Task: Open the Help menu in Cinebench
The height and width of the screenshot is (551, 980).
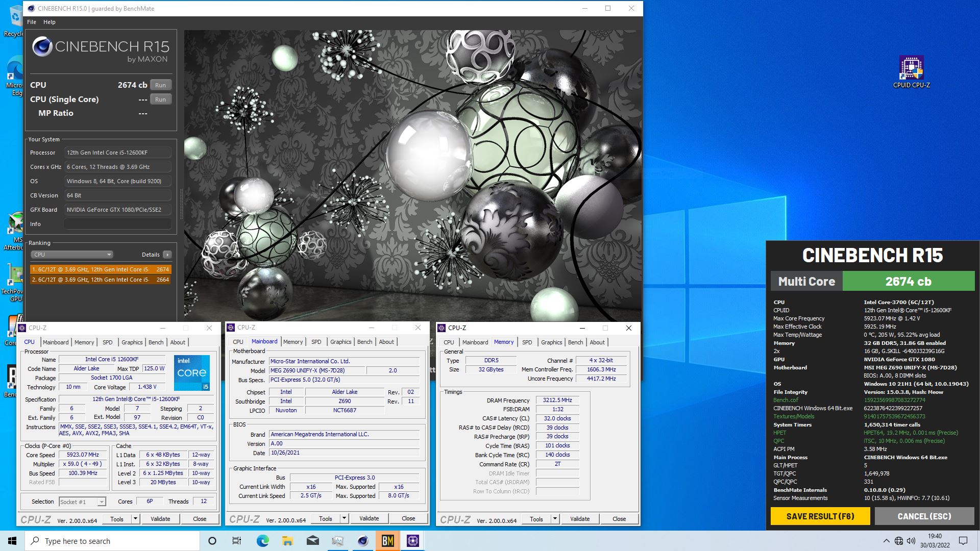Action: coord(50,22)
